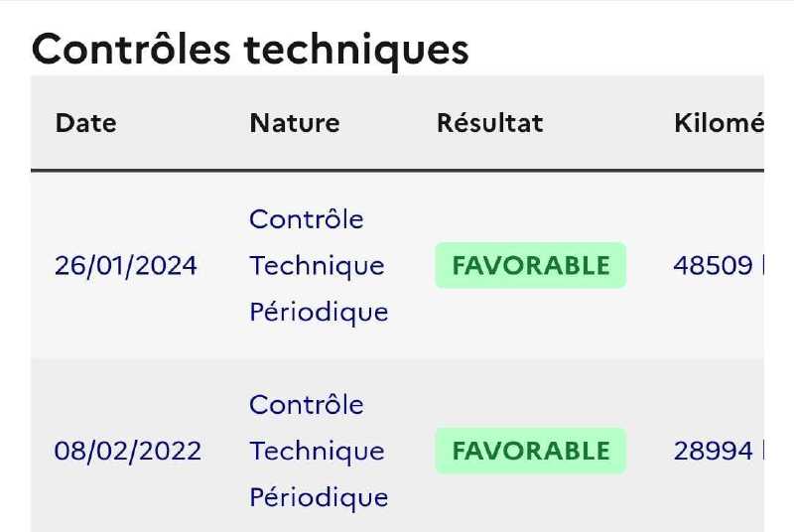The image size is (794, 532).
Task: Click the word Contrôles in the page title
Action: [131, 49]
